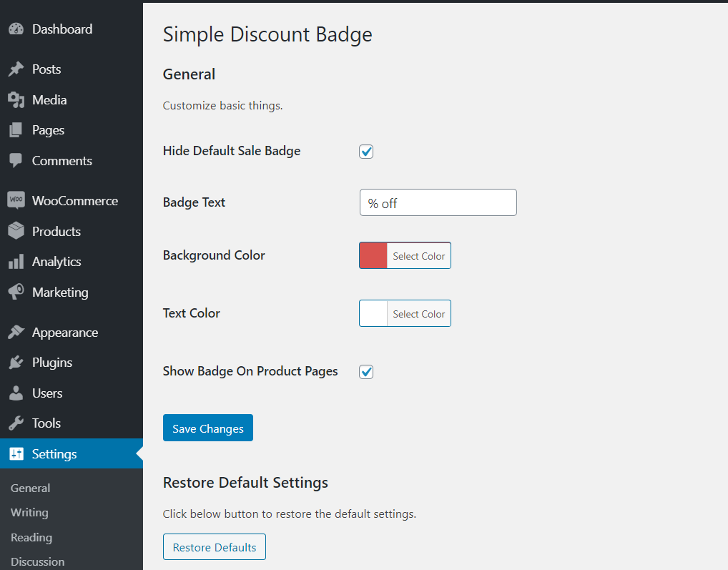This screenshot has height=570, width=728.
Task: Open Analytics via bar chart icon
Action: point(16,262)
